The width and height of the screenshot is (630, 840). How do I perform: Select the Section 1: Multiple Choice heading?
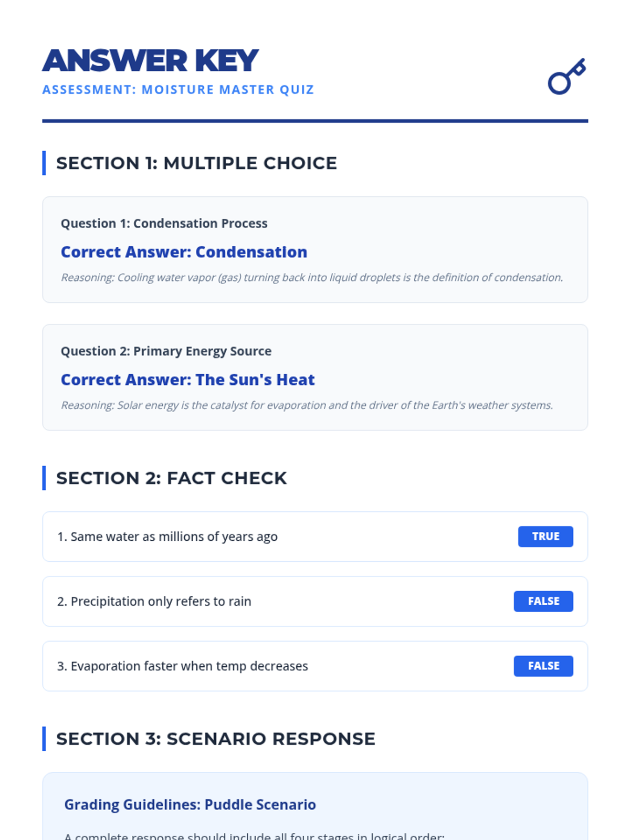(196, 163)
